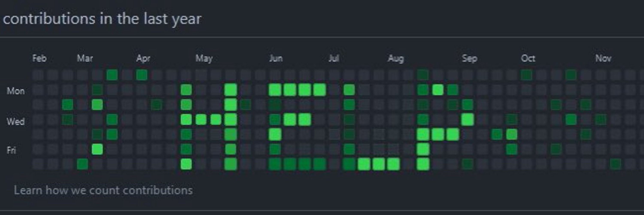The height and width of the screenshot is (215, 644).
Task: Click the Mon weekday label
Action: (x=15, y=91)
